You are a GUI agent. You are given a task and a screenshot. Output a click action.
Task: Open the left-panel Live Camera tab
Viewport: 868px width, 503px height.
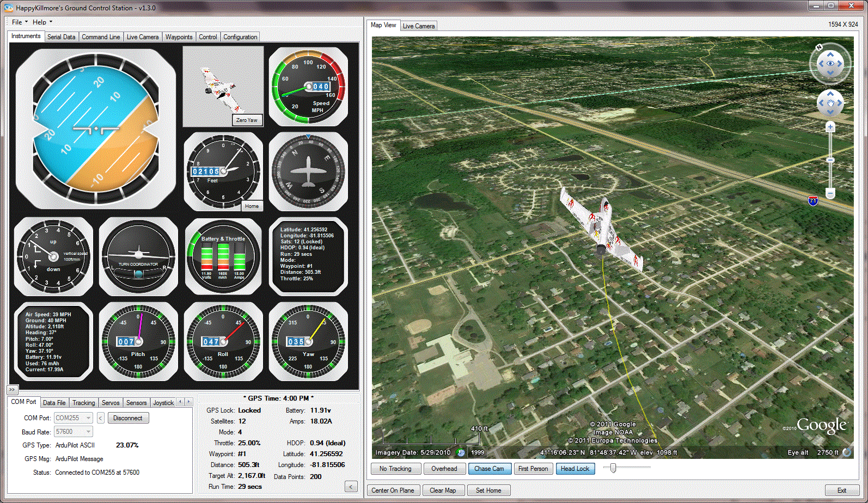point(143,37)
